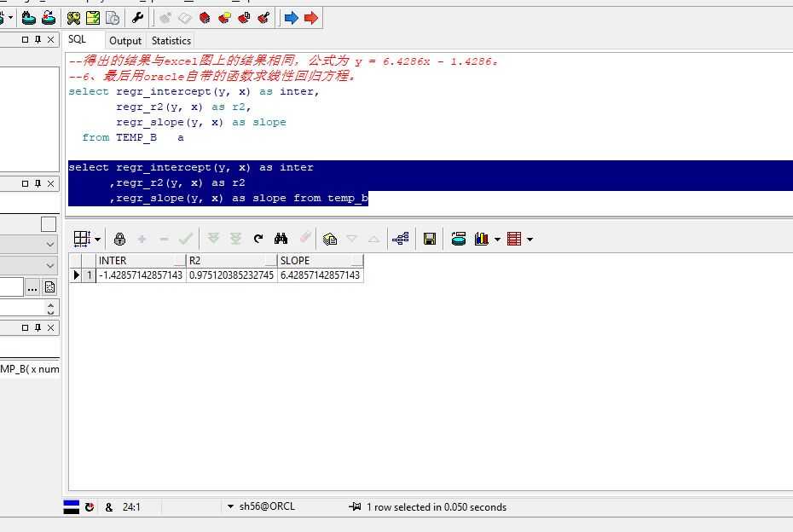Click the document with clock icon
Image resolution: width=793 pixels, height=532 pixels.
click(113, 18)
